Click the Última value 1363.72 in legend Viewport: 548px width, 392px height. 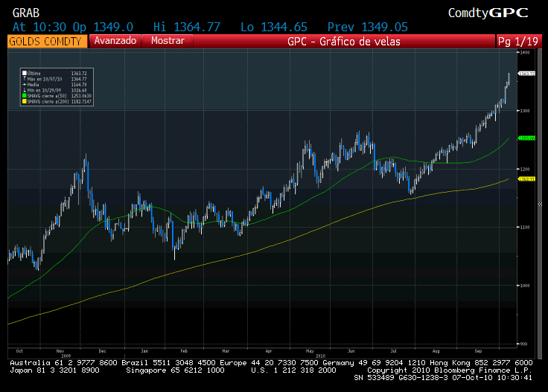[79, 74]
